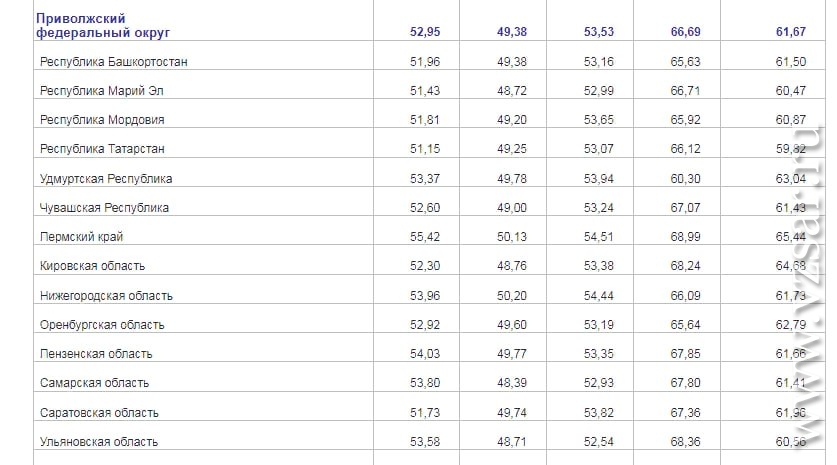Viewport: 837px width, 465px height.
Task: Select the district total value 66,69
Action: point(685,32)
